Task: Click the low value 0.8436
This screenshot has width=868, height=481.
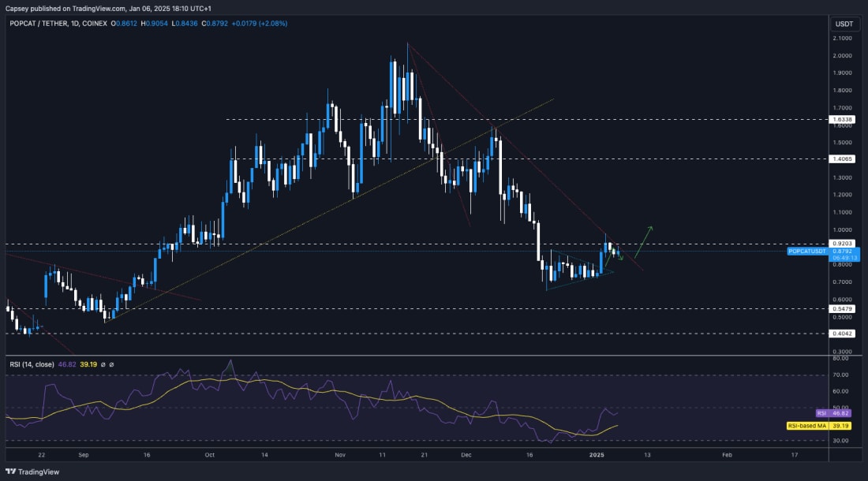Action: (x=184, y=25)
